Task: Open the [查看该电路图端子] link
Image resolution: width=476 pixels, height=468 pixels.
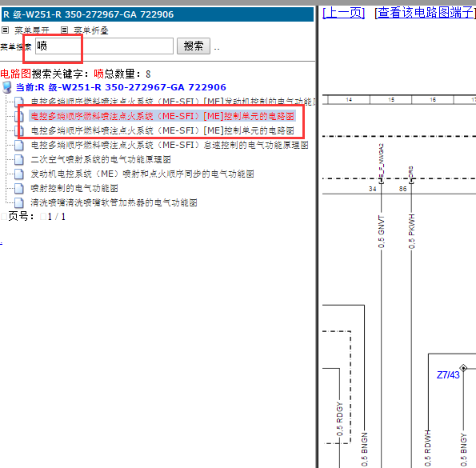Action: coord(425,13)
